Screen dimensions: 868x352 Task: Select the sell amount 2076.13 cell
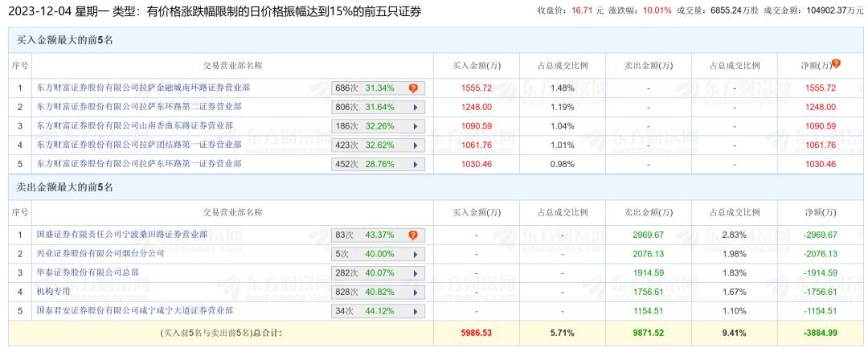point(649,254)
